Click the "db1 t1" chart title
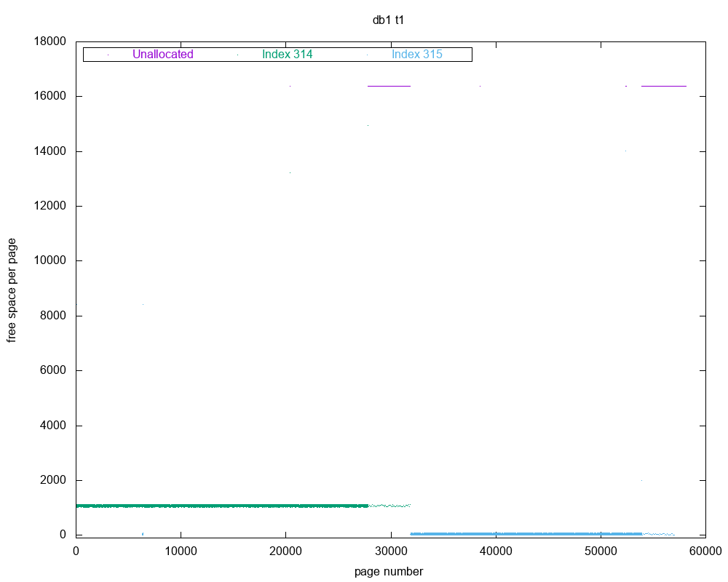The image size is (728, 582). coord(388,20)
